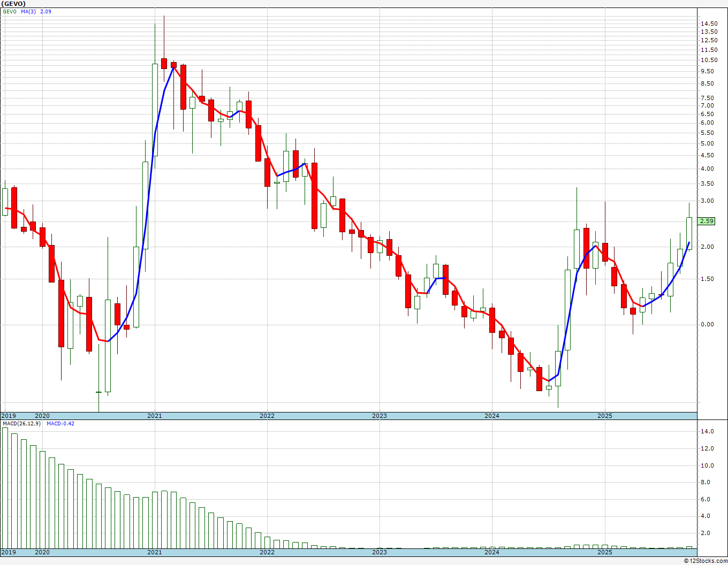This screenshot has width=728, height=565.
Task: Select the MACD(26,12,9) indicator label
Action: click(21, 424)
